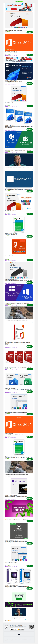Open the Windows 11 Pro product image

click(19, 71)
